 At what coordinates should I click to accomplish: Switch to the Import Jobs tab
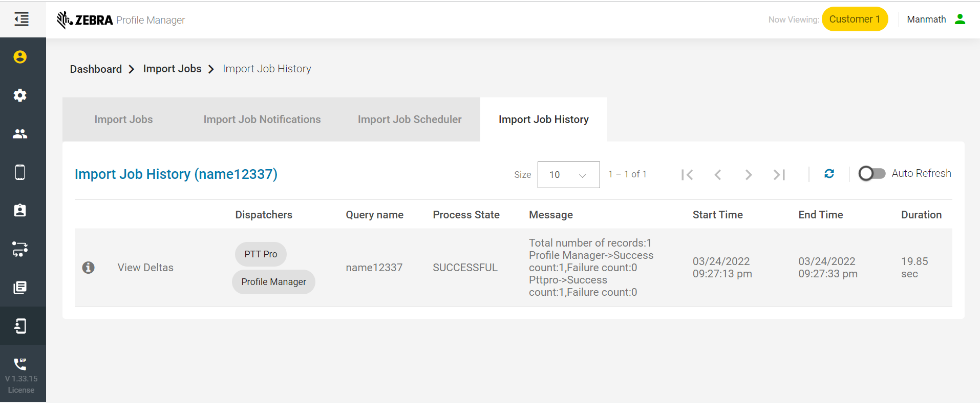point(123,119)
